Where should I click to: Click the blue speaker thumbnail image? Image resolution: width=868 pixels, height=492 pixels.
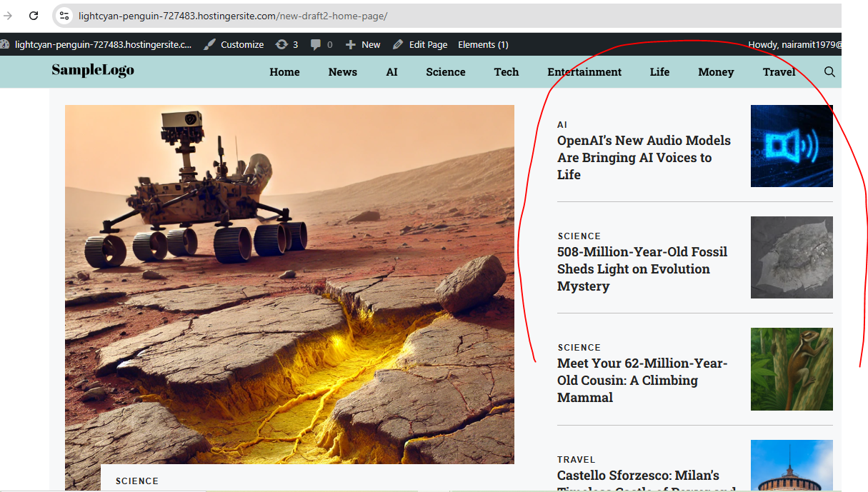(x=792, y=146)
